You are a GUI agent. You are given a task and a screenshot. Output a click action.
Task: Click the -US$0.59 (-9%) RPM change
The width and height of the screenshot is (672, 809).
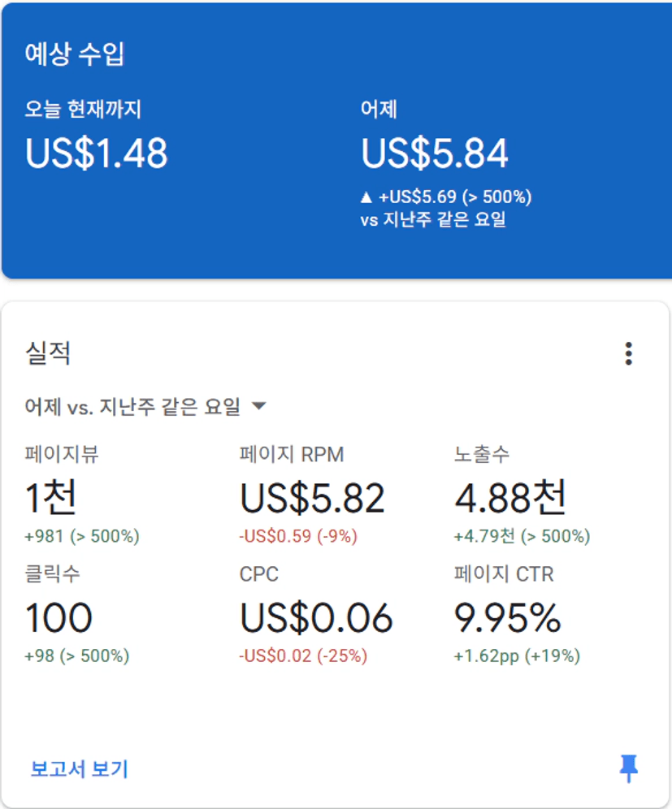click(x=298, y=536)
